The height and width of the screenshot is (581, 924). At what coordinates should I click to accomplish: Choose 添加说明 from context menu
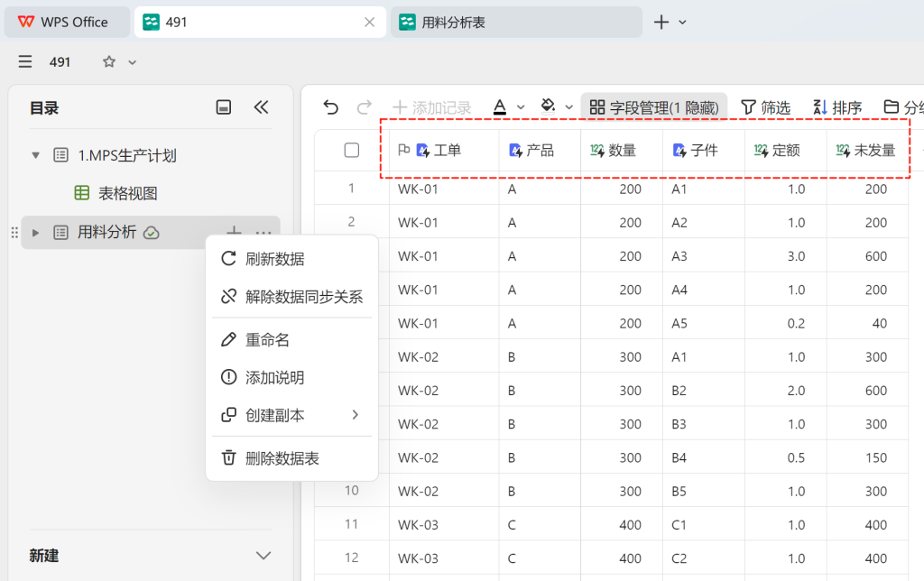tap(291, 377)
